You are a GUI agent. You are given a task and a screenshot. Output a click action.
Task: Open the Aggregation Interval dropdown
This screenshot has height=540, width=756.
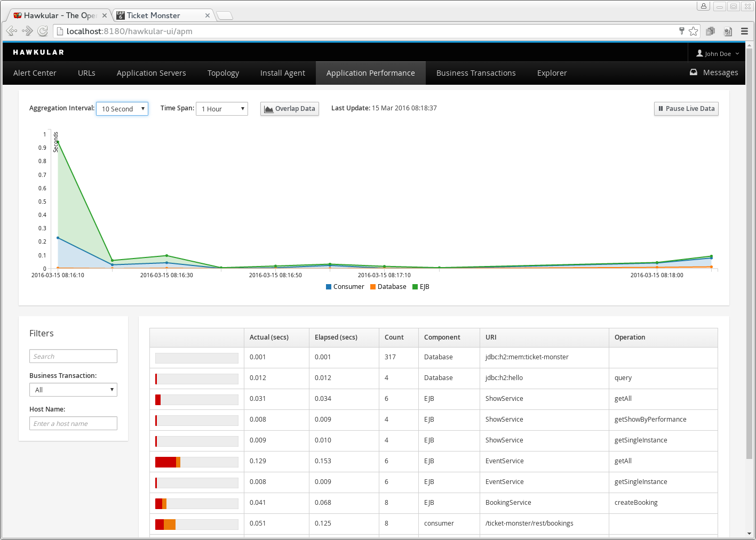[x=122, y=109]
